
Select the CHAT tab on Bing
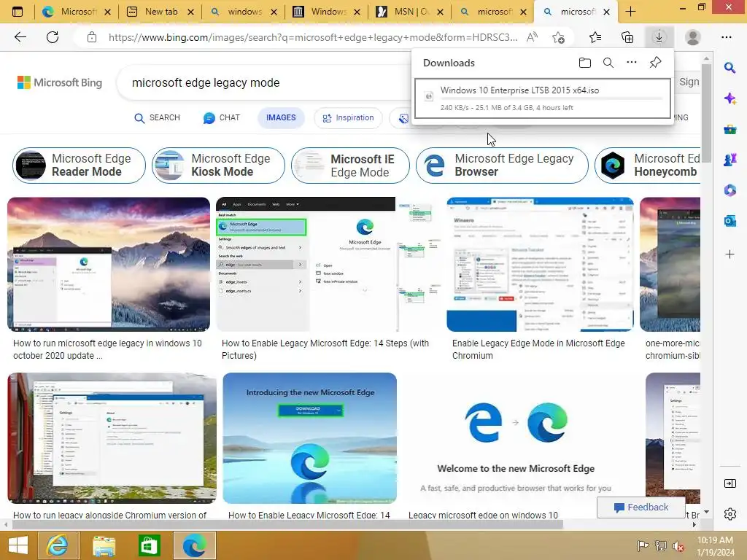point(222,117)
